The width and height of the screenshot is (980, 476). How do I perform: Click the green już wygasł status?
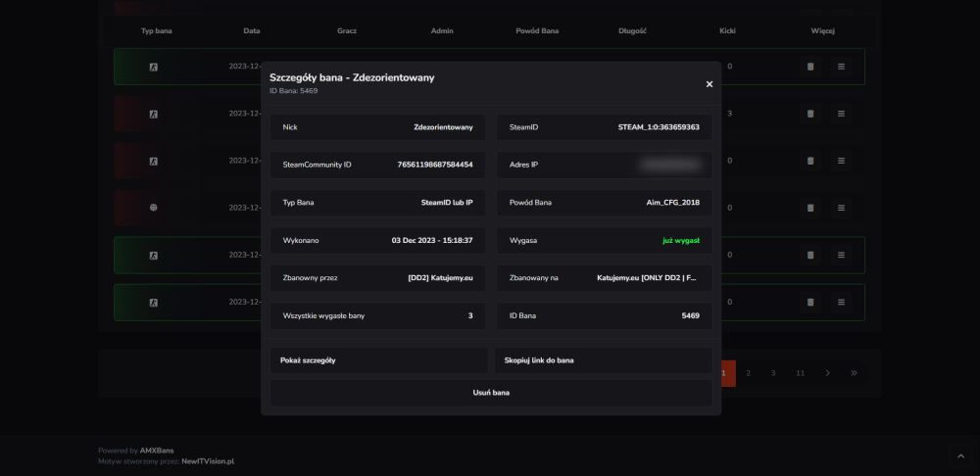coord(681,241)
